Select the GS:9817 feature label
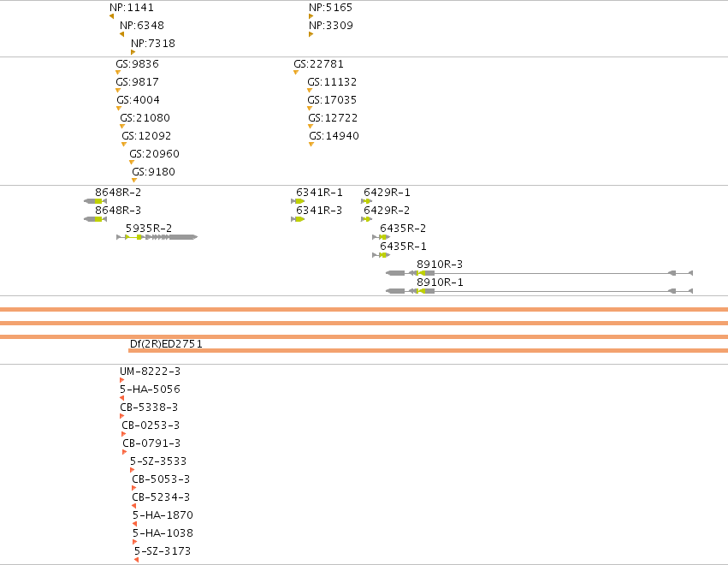This screenshot has width=728, height=565. click(x=137, y=82)
